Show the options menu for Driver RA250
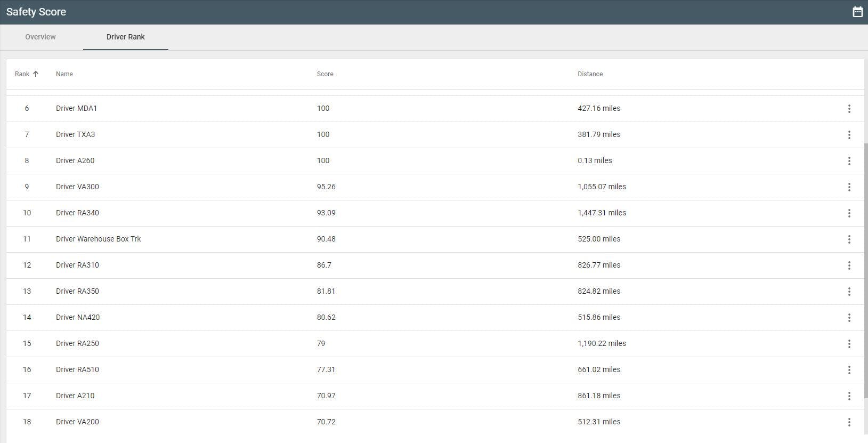This screenshot has width=868, height=443. [849, 344]
